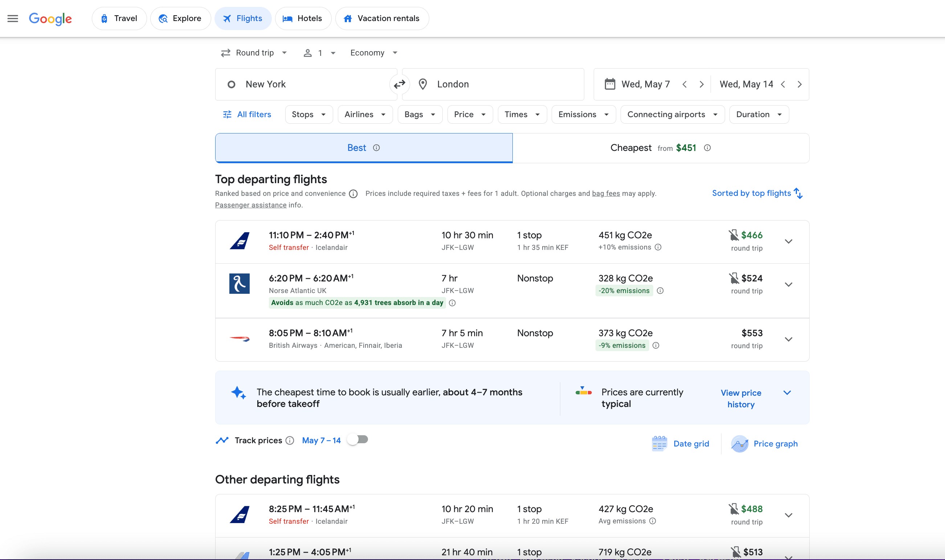945x560 pixels.
Task: Expand the $488 Icelandair flight details
Action: [788, 515]
